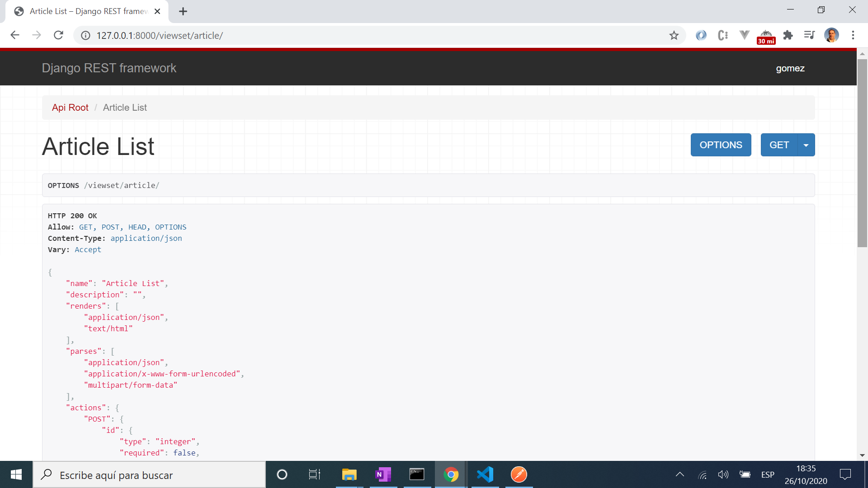868x488 pixels.
Task: Click the page vertical scrollbar thumb
Action: 862,154
